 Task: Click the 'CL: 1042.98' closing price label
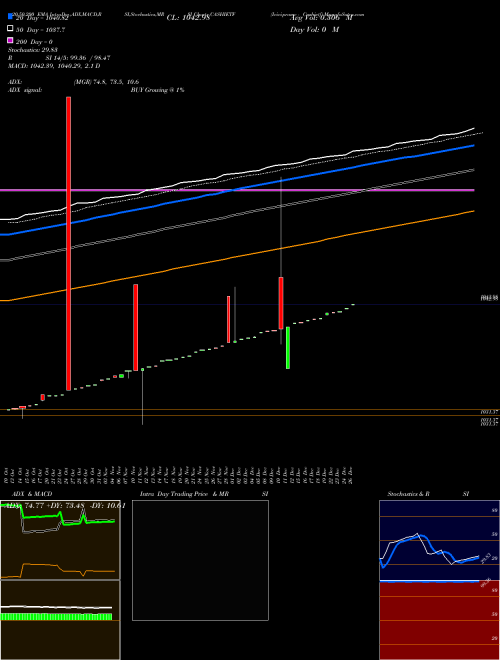pos(188,18)
